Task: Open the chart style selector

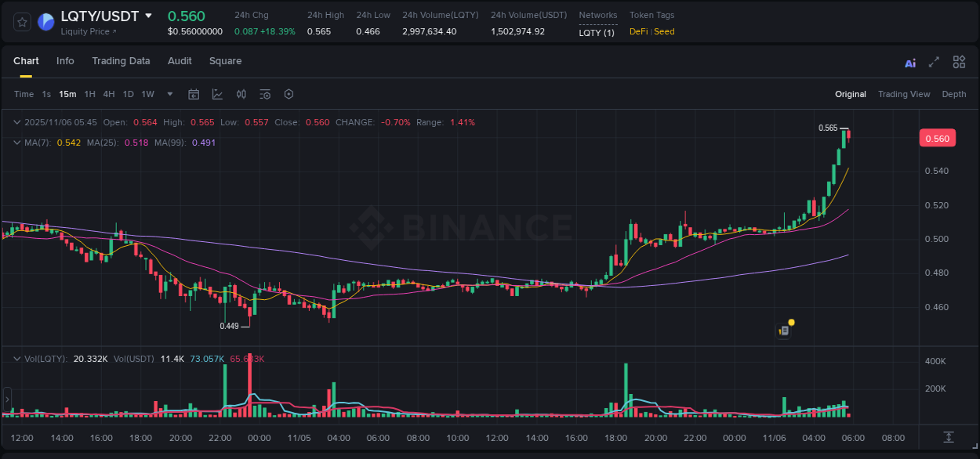Action: click(x=217, y=93)
